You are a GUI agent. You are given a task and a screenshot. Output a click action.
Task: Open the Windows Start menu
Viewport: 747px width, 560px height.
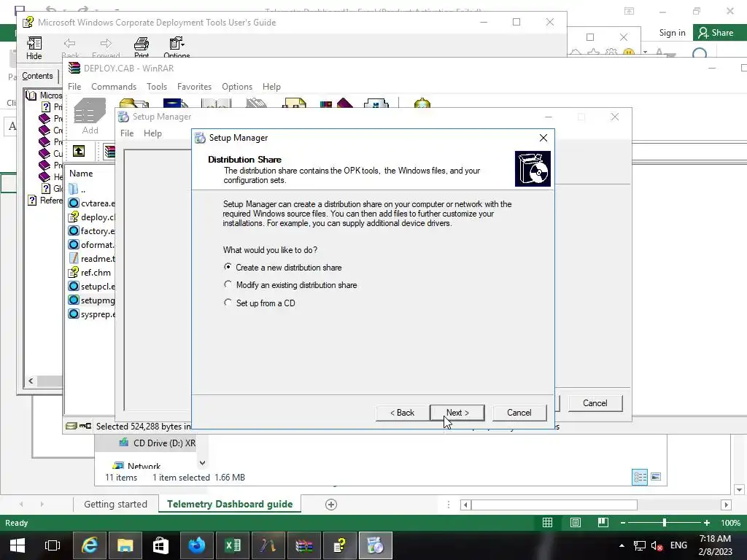pyautogui.click(x=18, y=545)
